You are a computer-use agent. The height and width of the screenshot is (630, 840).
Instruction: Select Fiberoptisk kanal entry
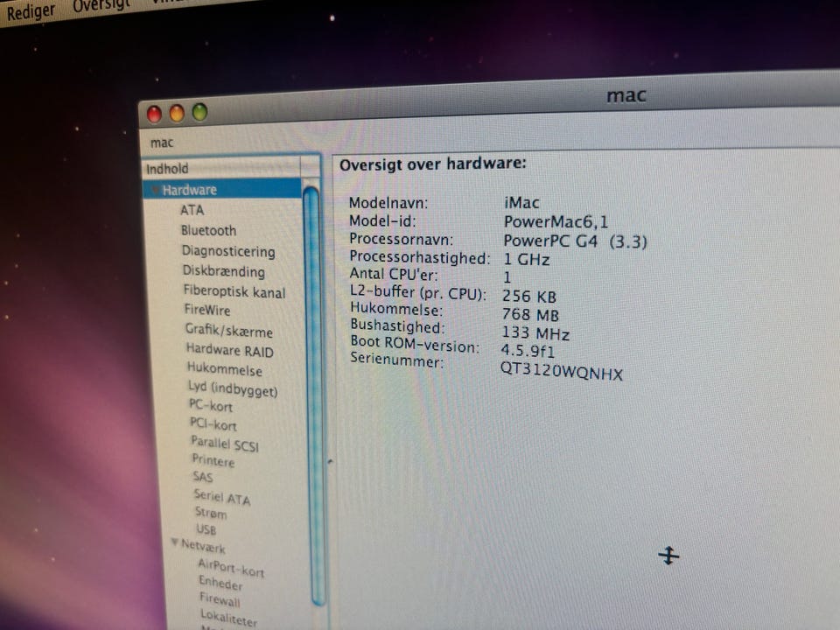click(x=234, y=292)
